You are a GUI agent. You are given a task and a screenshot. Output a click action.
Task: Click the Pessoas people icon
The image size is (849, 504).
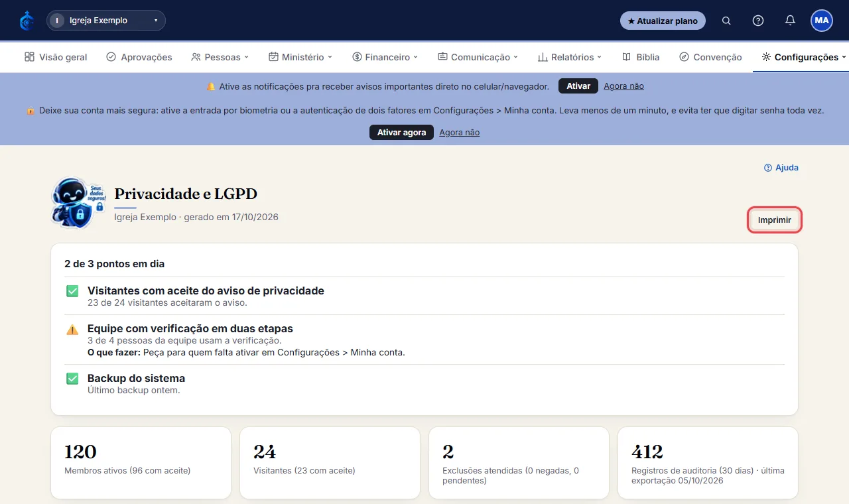(196, 57)
